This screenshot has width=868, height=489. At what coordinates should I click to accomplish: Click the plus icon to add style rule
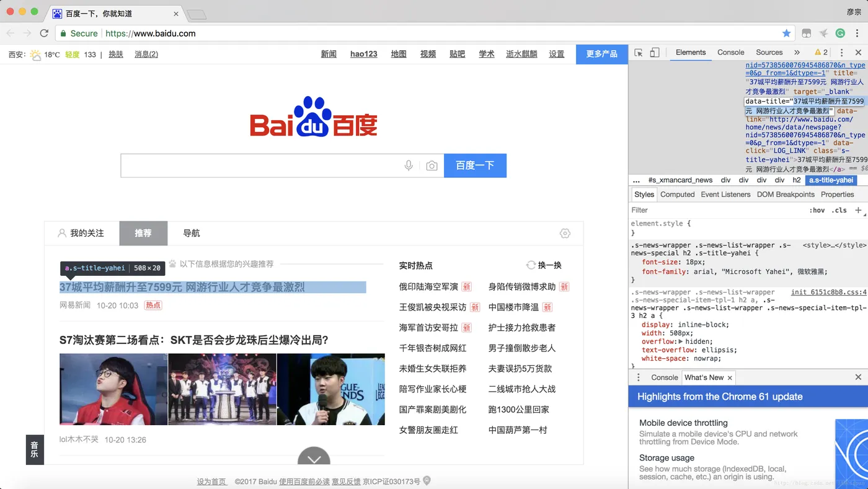click(x=858, y=210)
